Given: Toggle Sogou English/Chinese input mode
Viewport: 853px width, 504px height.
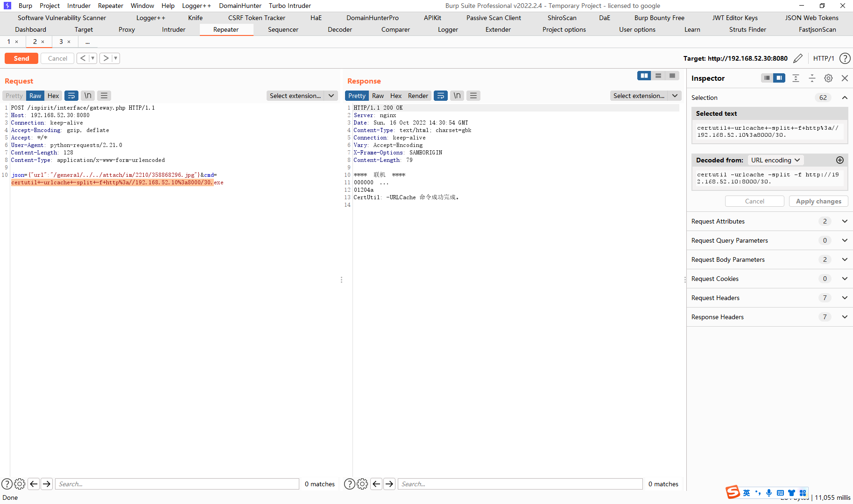Looking at the screenshot, I should point(747,493).
